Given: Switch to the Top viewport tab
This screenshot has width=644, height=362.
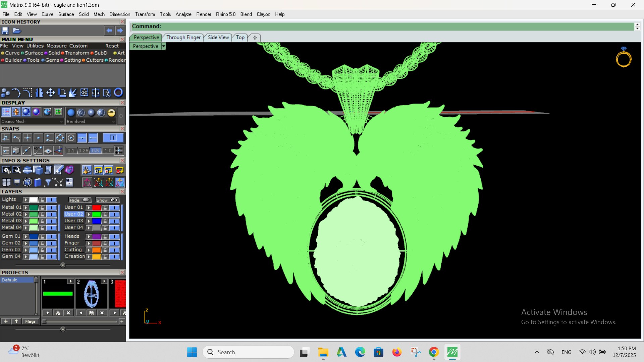Looking at the screenshot, I should [240, 37].
